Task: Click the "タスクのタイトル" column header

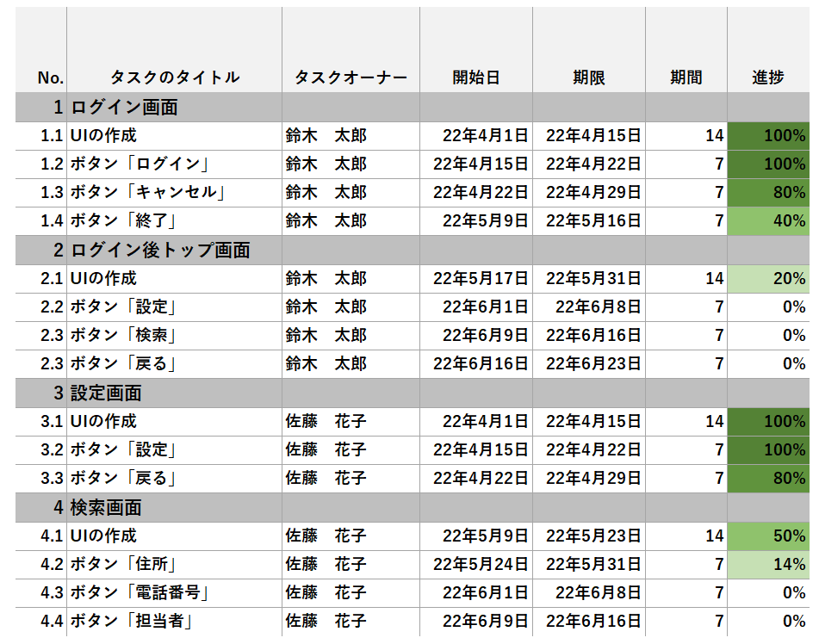Action: (x=174, y=77)
